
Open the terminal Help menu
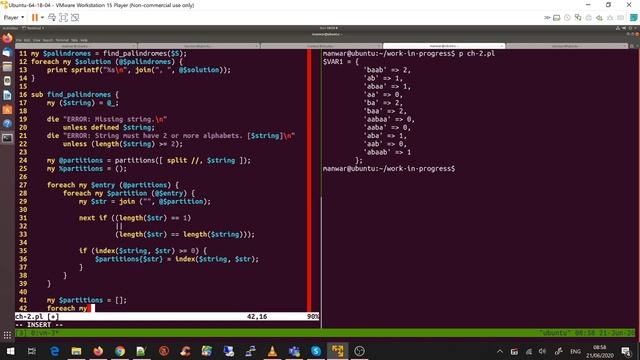[84, 40]
